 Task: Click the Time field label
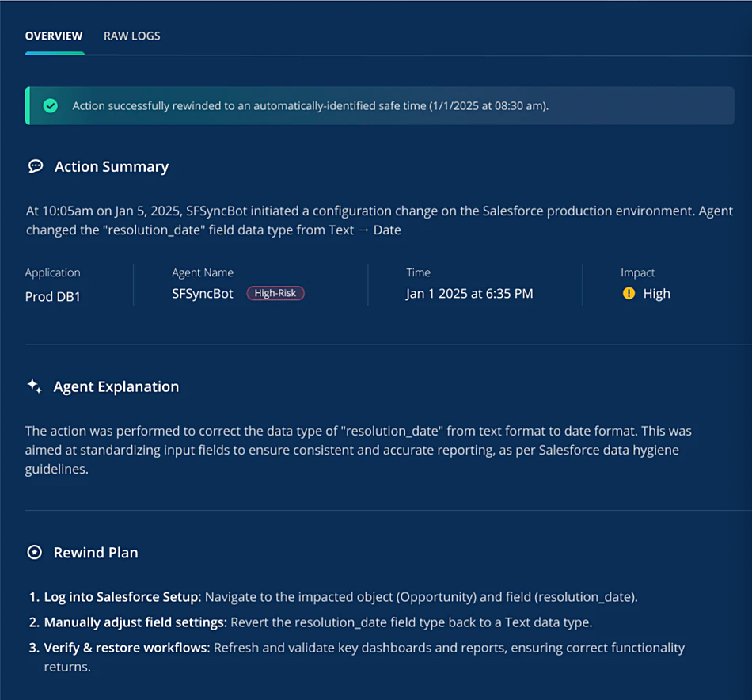click(418, 272)
